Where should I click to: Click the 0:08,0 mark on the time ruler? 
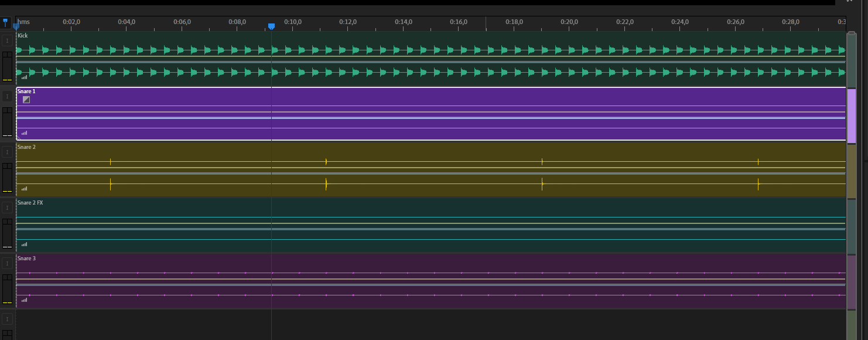coord(237,22)
